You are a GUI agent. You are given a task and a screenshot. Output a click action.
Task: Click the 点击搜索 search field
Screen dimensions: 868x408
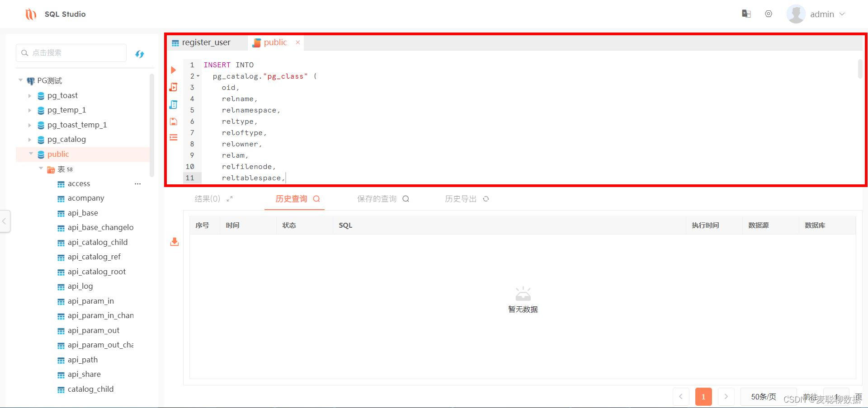point(71,53)
